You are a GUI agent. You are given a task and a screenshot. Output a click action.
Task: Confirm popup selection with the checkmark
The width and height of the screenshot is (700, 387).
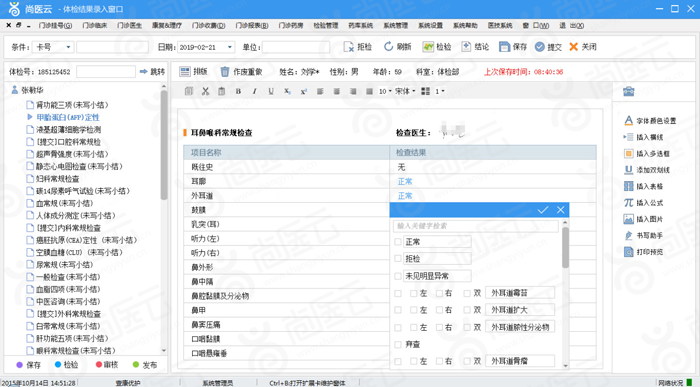(543, 210)
